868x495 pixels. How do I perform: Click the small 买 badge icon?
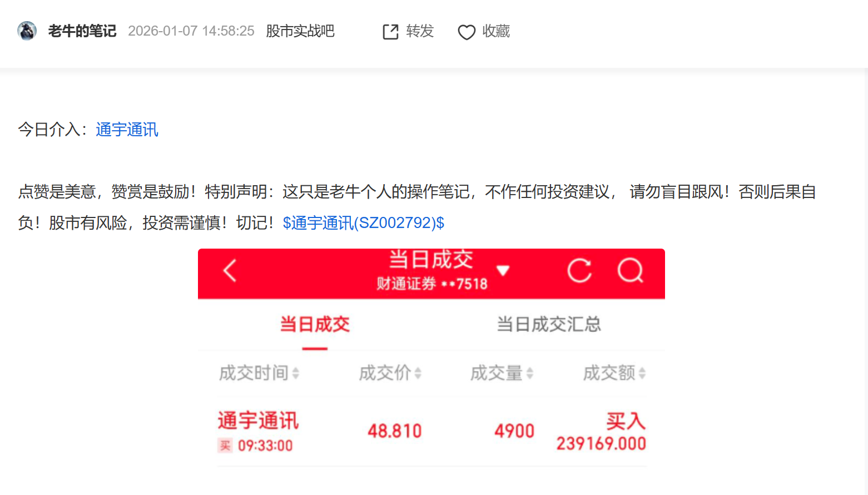coord(225,445)
